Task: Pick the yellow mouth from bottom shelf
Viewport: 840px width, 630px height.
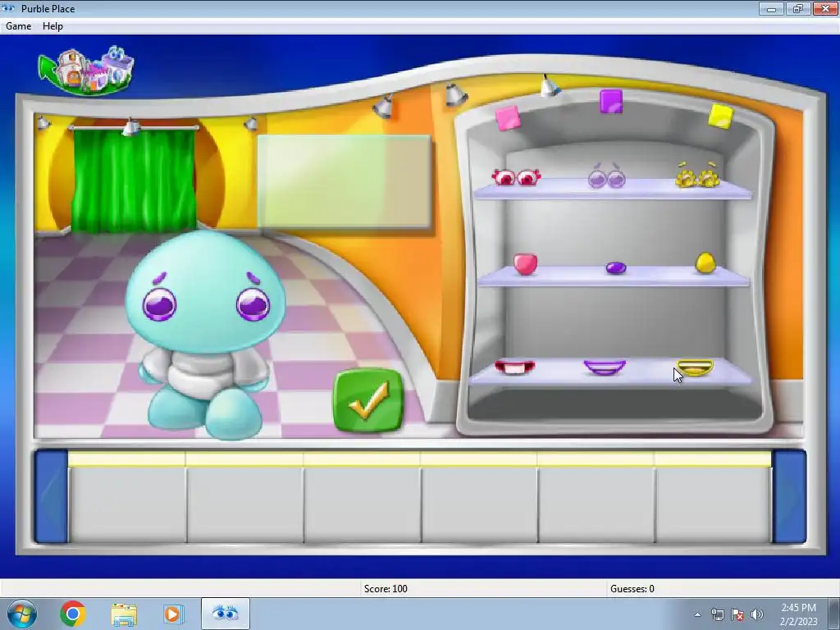Action: [x=695, y=367]
